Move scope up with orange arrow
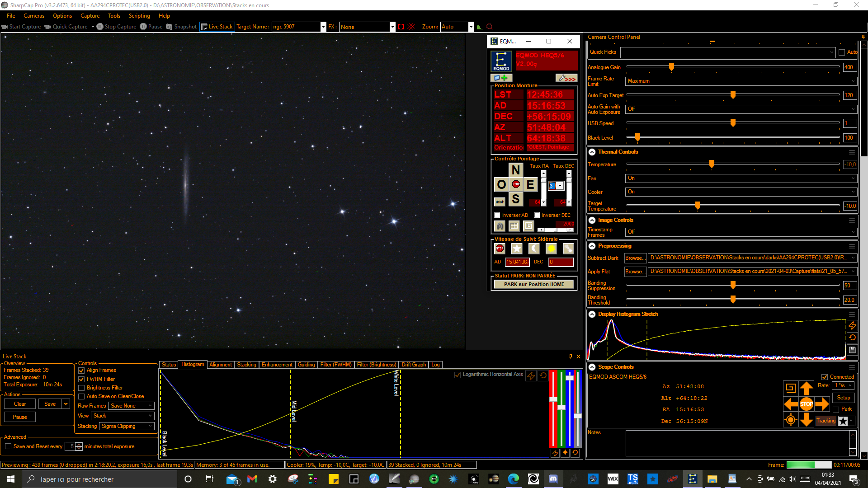The height and width of the screenshot is (488, 868). point(807,388)
